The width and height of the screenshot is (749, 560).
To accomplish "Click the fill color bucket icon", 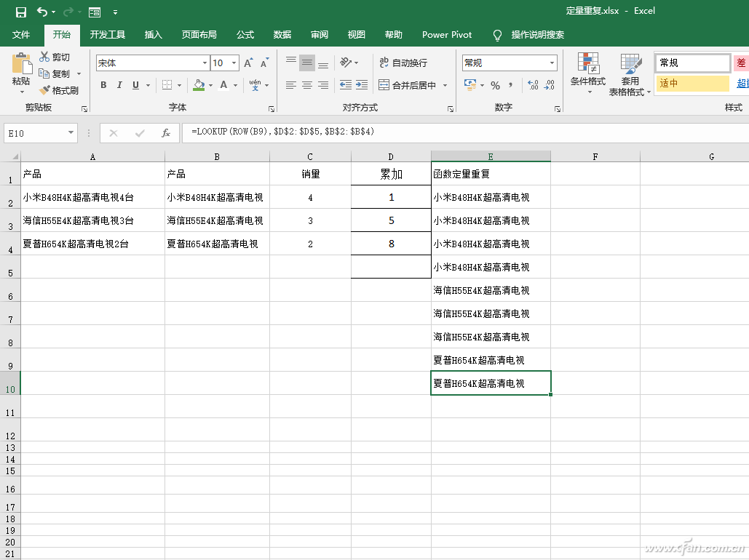I will pyautogui.click(x=199, y=85).
